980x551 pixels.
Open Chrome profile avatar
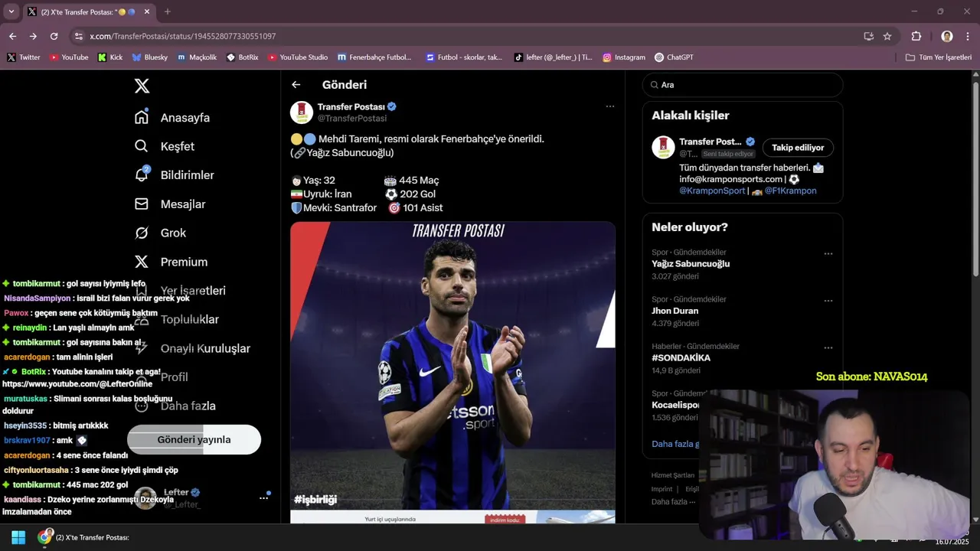(x=947, y=36)
